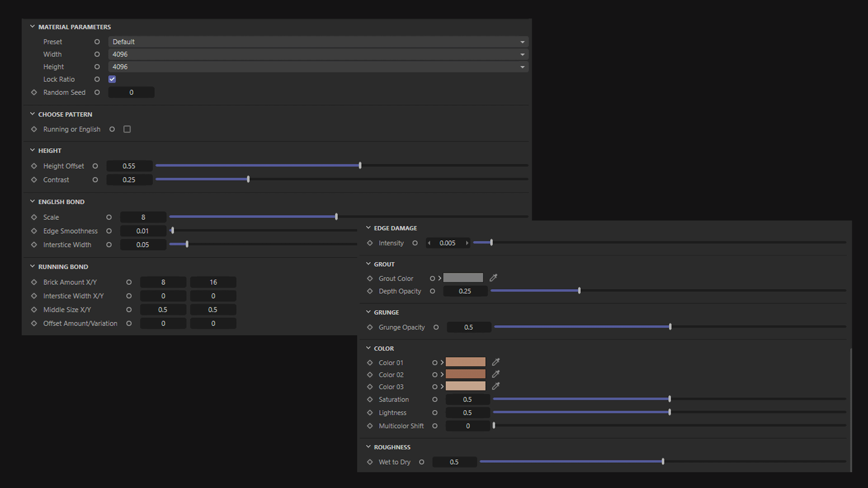This screenshot has width=868, height=488.
Task: Collapse the GROUT section
Action: tap(368, 264)
